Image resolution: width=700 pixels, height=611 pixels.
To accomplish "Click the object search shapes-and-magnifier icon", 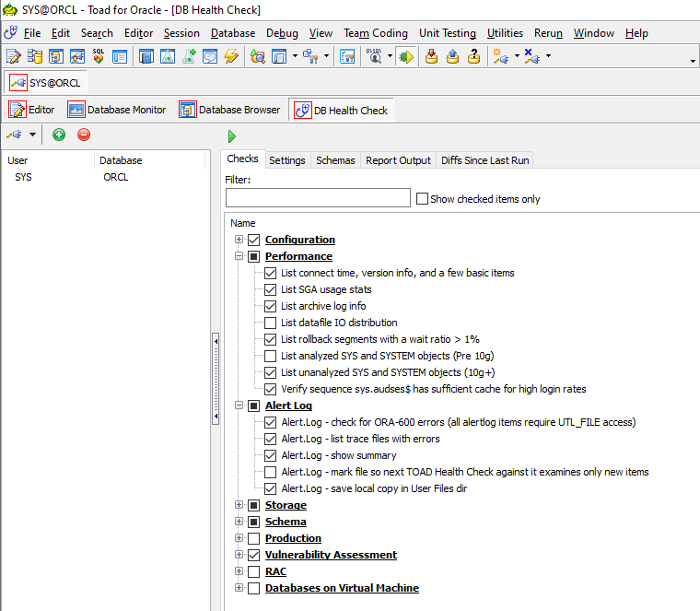I will pos(258,57).
